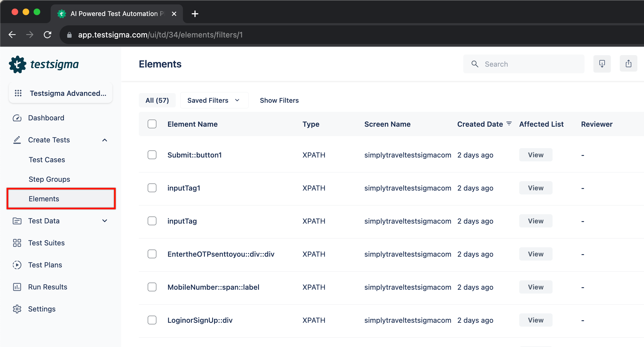644x347 pixels.
Task: Go back with browser back arrow
Action: click(12, 35)
